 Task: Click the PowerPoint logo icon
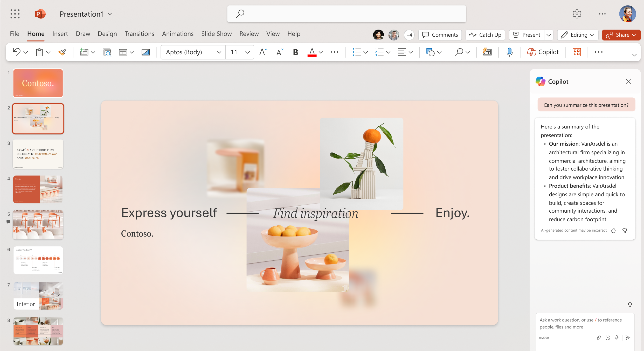point(40,14)
